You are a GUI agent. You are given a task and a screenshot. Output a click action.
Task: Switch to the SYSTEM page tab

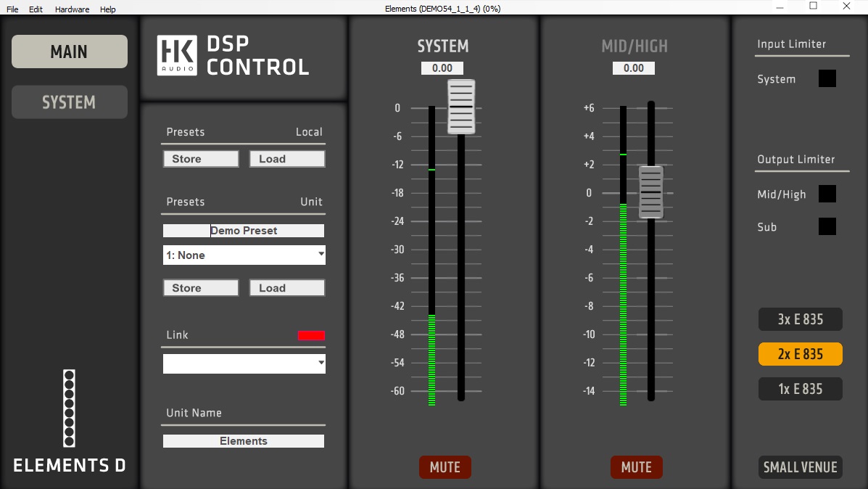(x=69, y=102)
